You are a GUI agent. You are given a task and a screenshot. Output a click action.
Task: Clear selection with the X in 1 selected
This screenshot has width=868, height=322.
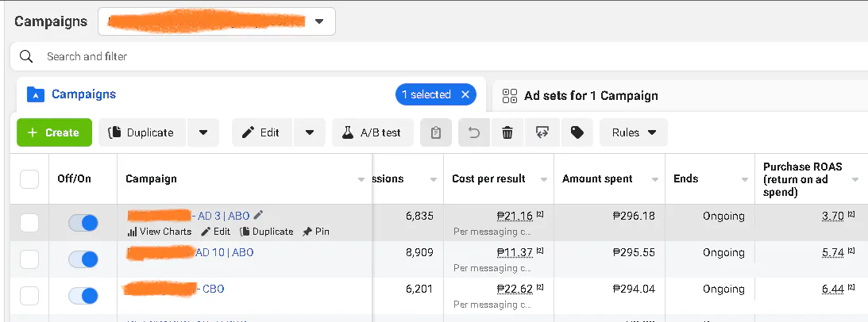pos(465,94)
